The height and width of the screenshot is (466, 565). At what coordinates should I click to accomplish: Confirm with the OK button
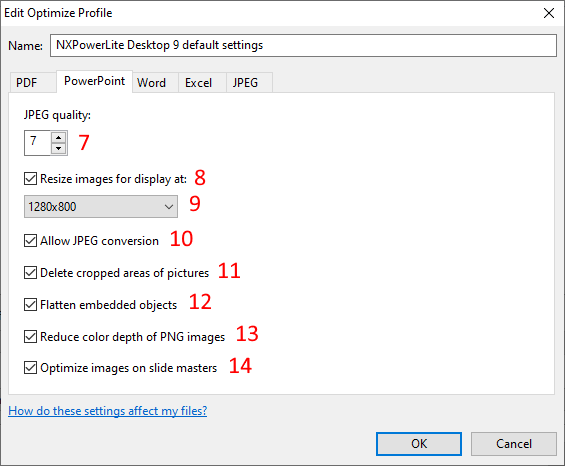coord(419,444)
